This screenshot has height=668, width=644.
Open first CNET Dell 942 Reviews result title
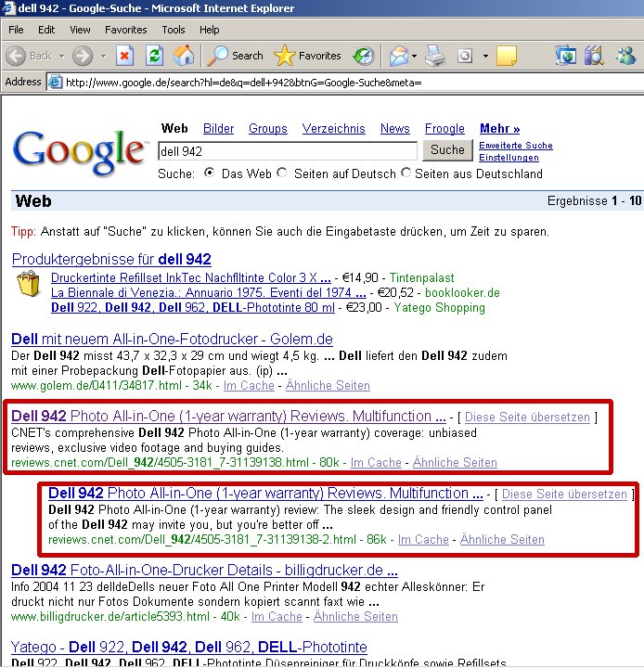(x=228, y=417)
